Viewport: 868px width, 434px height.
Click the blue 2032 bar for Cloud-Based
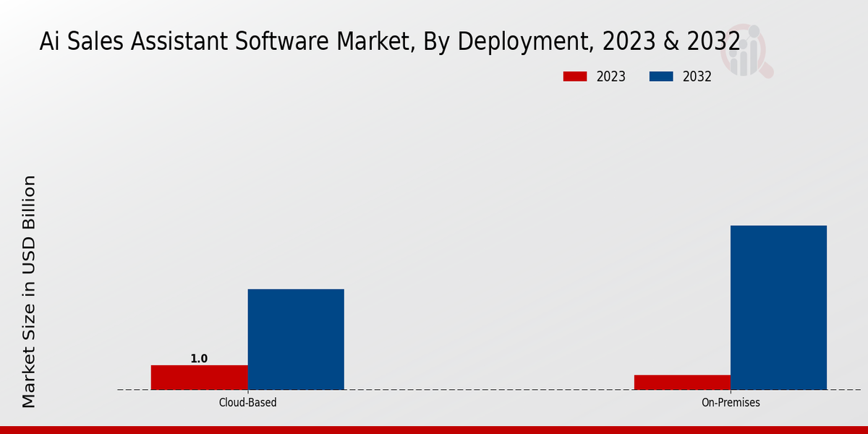tap(296, 339)
